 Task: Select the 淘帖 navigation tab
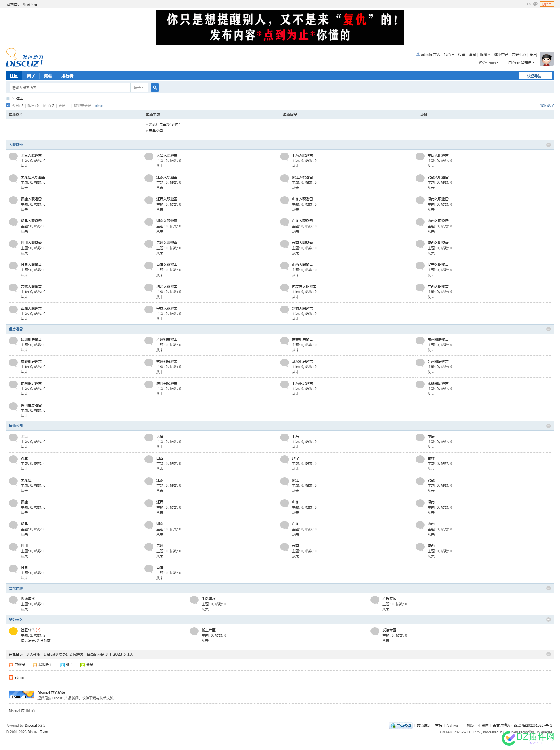[48, 76]
